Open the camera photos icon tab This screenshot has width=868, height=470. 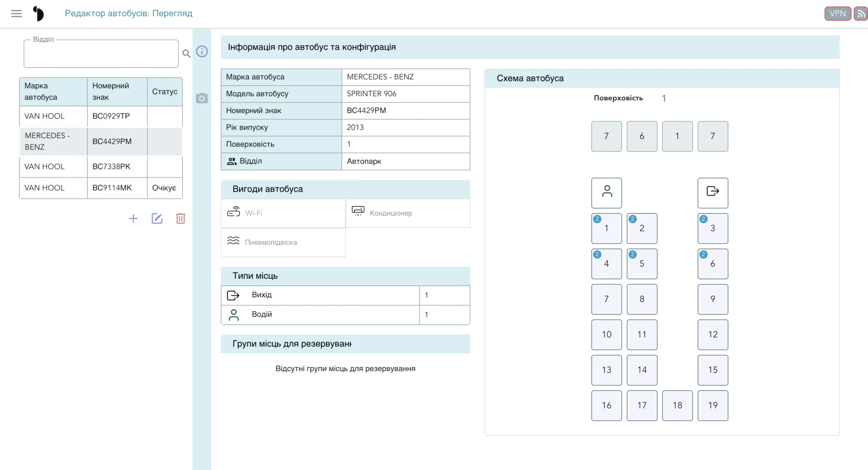pyautogui.click(x=202, y=98)
